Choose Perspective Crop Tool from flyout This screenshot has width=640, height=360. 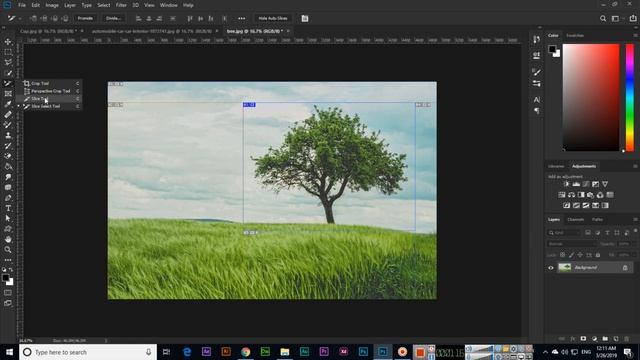pyautogui.click(x=51, y=91)
